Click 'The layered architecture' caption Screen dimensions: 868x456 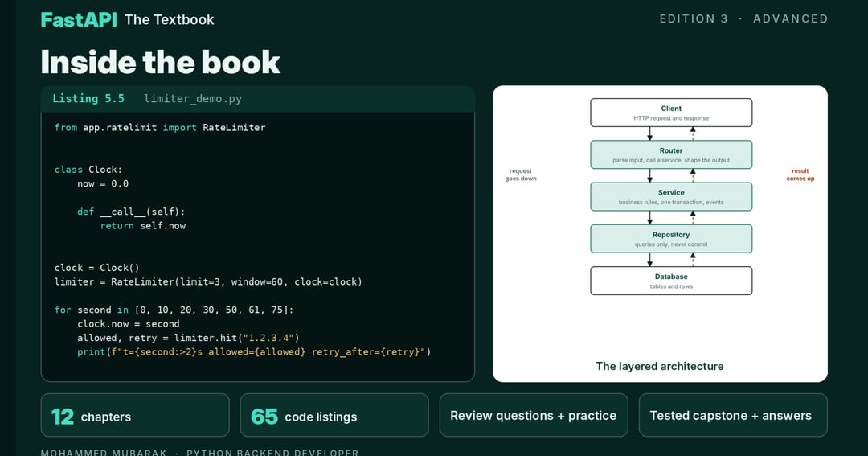659,366
